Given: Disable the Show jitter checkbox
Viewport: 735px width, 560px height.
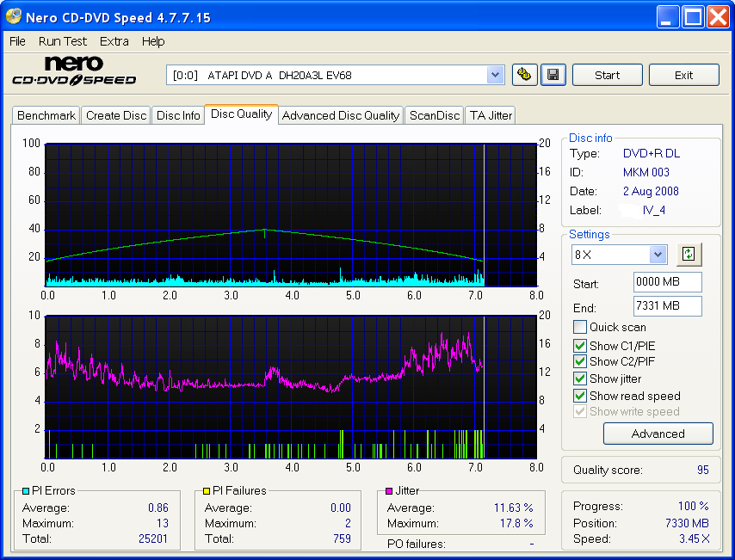Looking at the screenshot, I should (579, 378).
